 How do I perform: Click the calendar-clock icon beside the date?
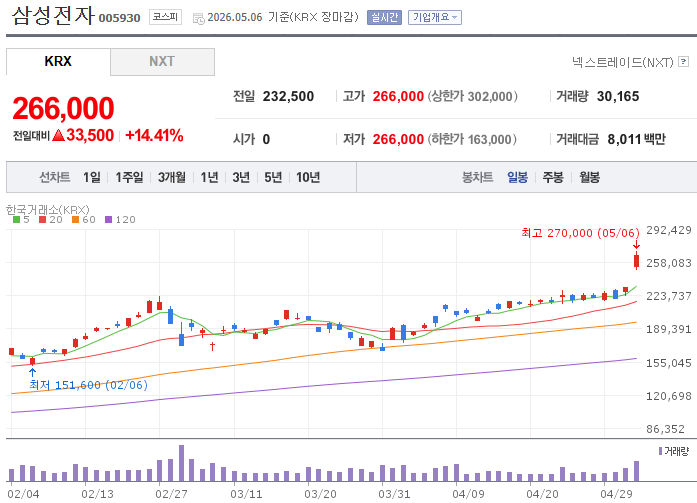199,18
